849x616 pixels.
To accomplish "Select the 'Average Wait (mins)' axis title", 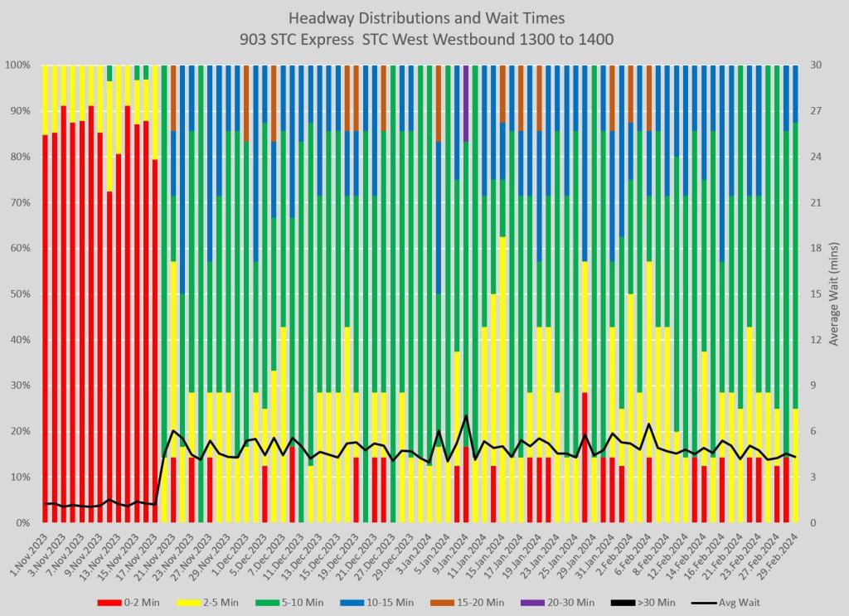I will click(833, 294).
